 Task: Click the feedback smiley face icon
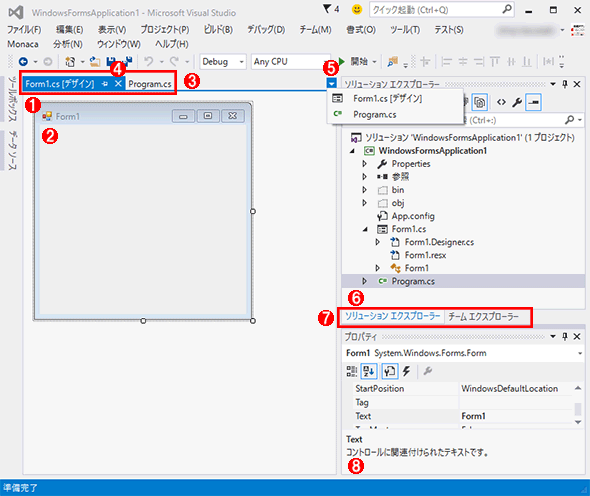pyautogui.click(x=357, y=9)
